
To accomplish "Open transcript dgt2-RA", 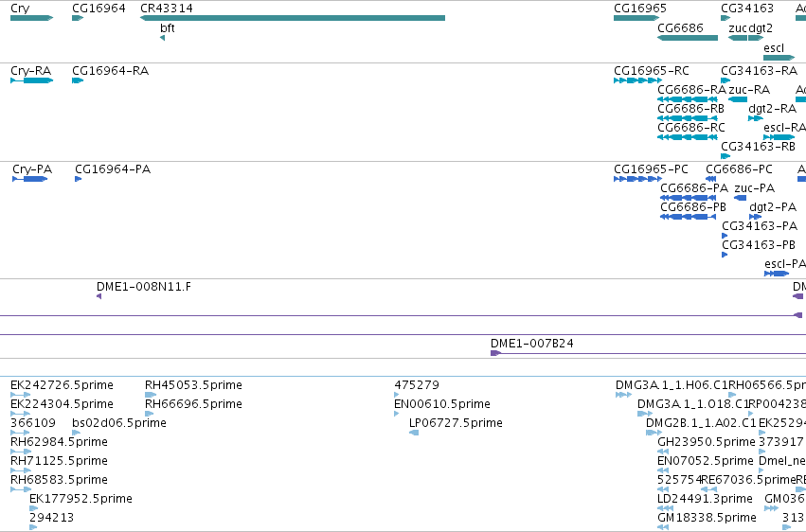I will coord(772,109).
